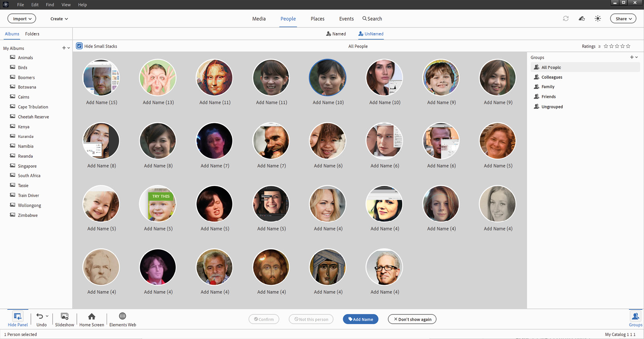
Task: Switch to the Events tab
Action: [x=346, y=19]
